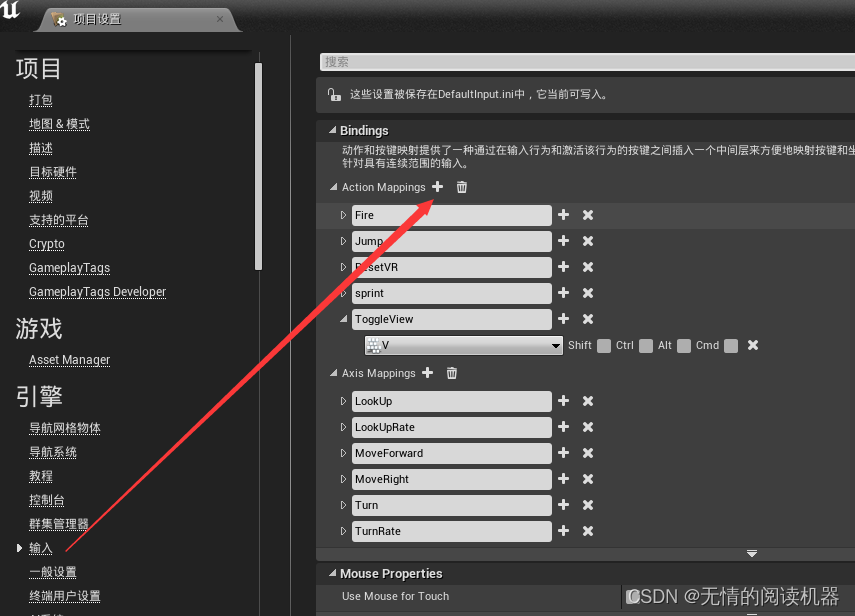The image size is (855, 616).
Task: Collapse the ToggleView action mapping
Action: [x=344, y=318]
